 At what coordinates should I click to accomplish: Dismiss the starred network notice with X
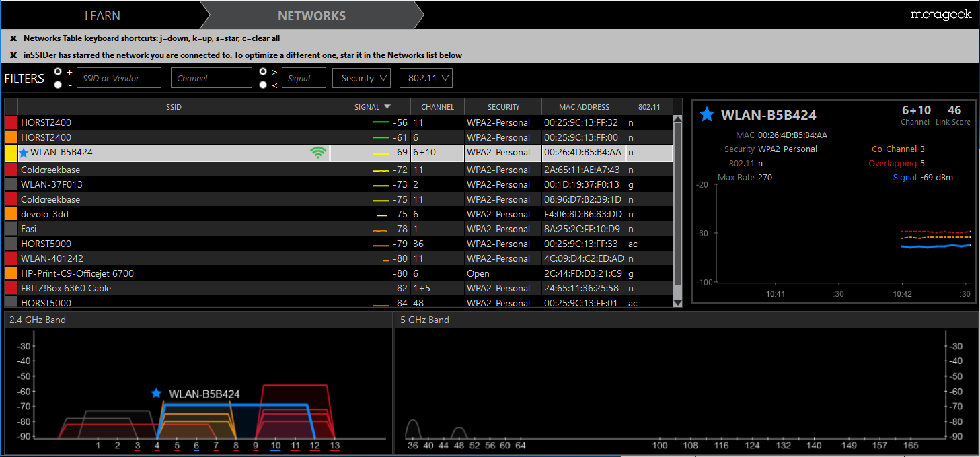click(x=13, y=55)
